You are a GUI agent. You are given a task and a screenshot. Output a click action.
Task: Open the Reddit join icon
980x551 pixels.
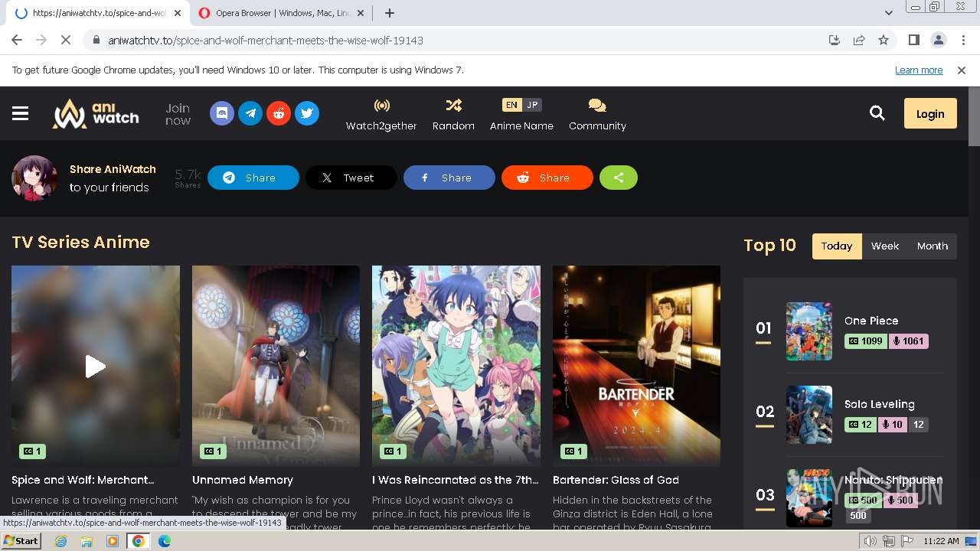[279, 113]
